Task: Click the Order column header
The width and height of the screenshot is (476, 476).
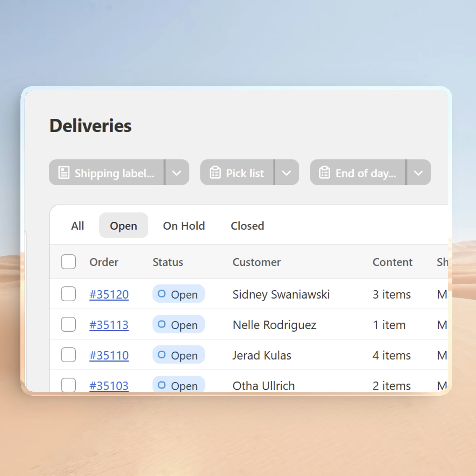Action: click(x=104, y=262)
